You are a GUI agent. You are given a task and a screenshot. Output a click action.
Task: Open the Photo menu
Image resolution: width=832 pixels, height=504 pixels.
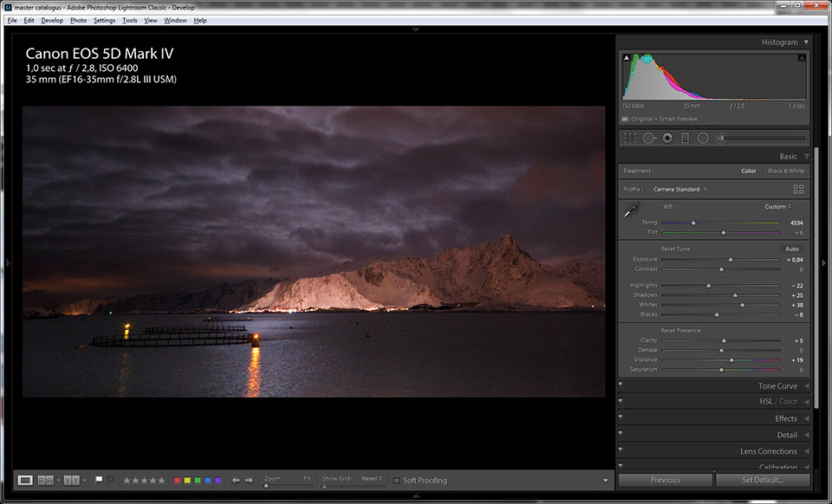tap(78, 21)
